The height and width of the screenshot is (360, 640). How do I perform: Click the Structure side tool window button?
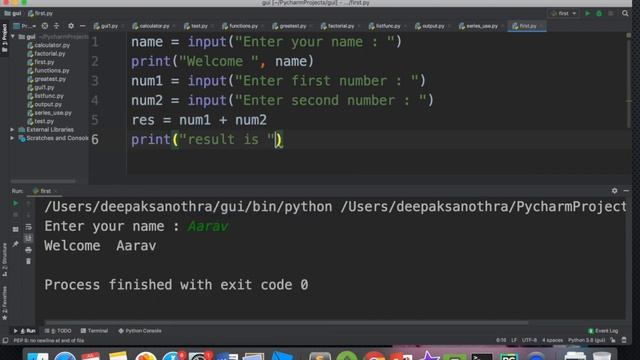coord(4,260)
